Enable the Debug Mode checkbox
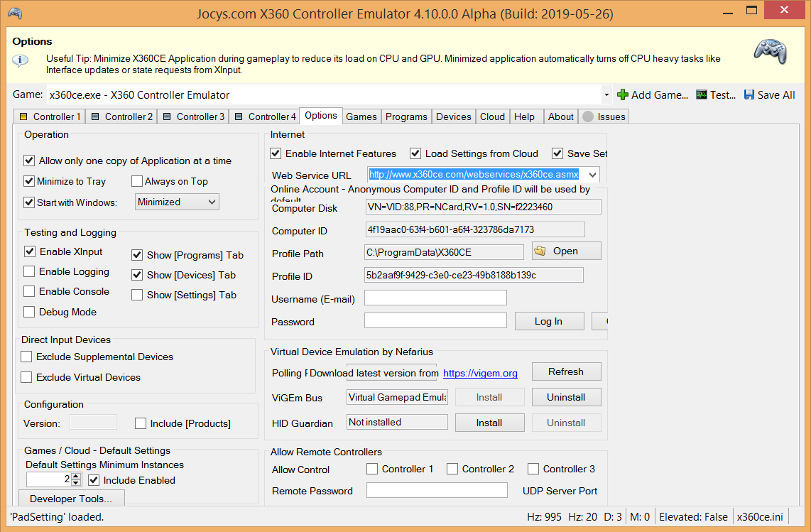The image size is (811, 532). tap(29, 312)
